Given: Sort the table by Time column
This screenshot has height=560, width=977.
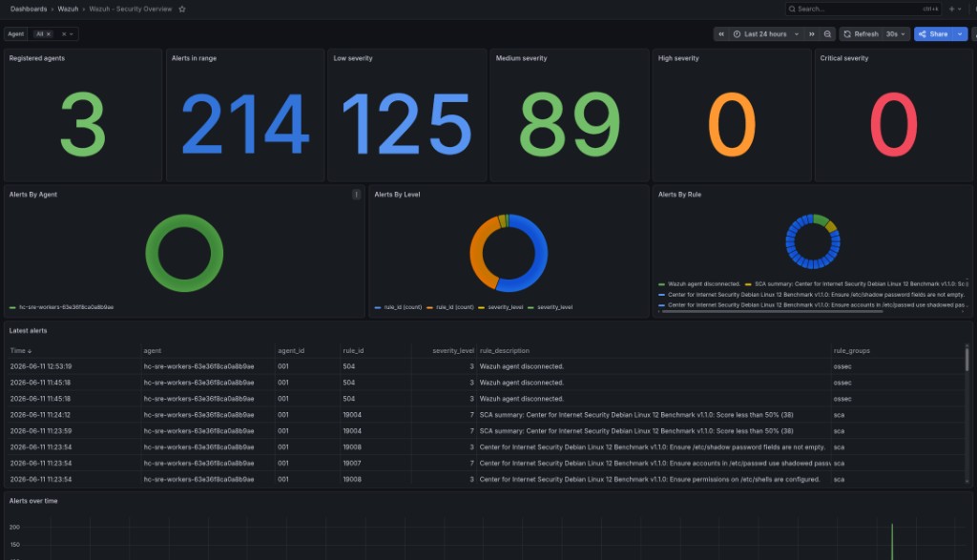Looking at the screenshot, I should pyautogui.click(x=21, y=351).
